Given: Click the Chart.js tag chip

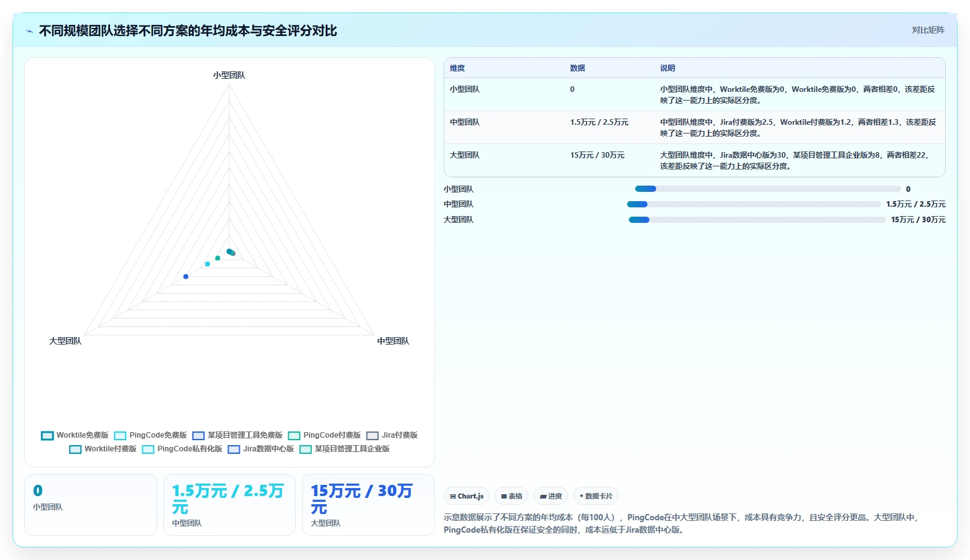Looking at the screenshot, I should tap(467, 496).
